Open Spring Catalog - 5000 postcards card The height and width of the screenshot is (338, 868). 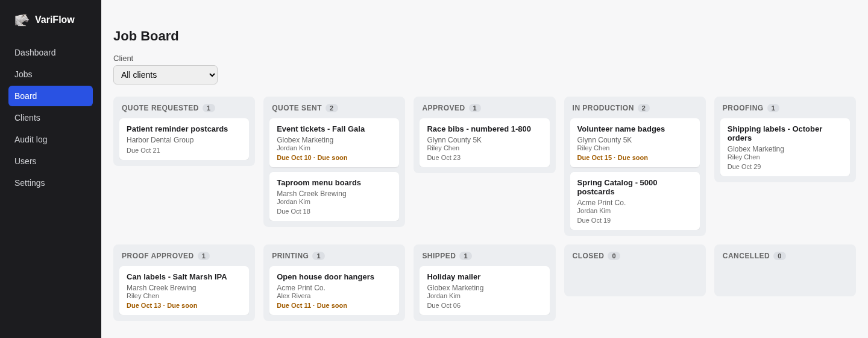pyautogui.click(x=635, y=201)
